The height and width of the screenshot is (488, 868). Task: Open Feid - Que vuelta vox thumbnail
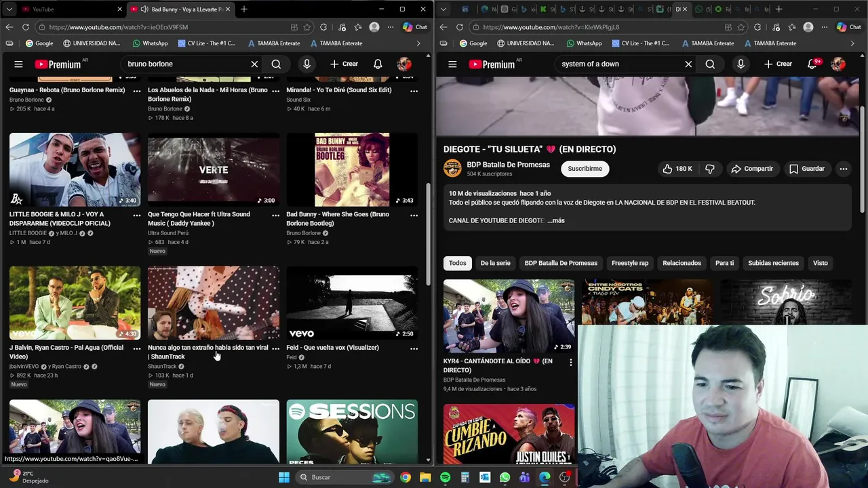pyautogui.click(x=352, y=302)
